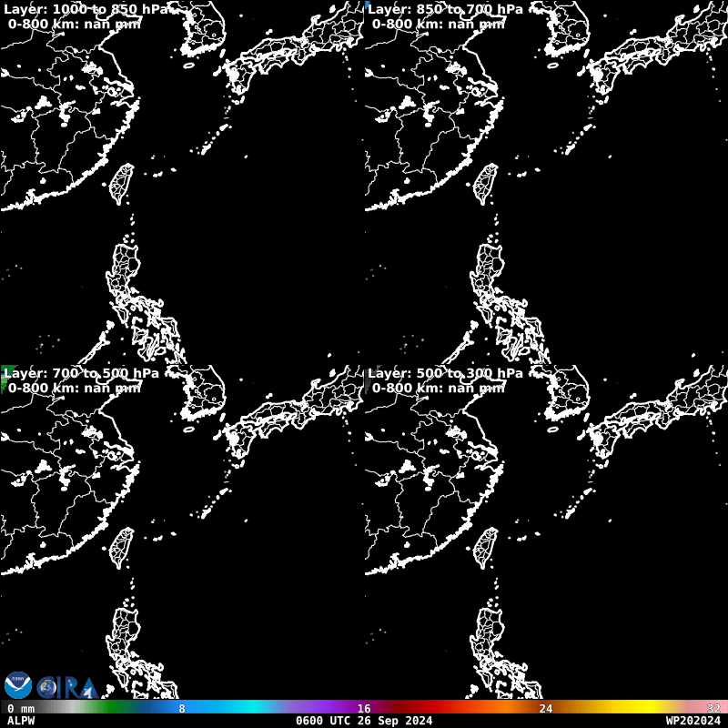This screenshot has height=728, width=728.
Task: Click Luzon island in the top-left panel
Action: click(126, 273)
